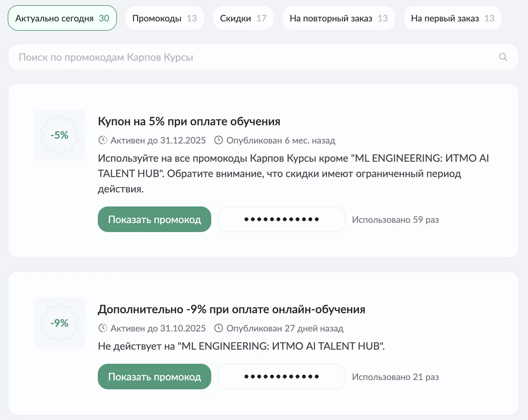The image size is (528, 420).
Task: Click the -9% discount badge icon
Action: point(59,323)
